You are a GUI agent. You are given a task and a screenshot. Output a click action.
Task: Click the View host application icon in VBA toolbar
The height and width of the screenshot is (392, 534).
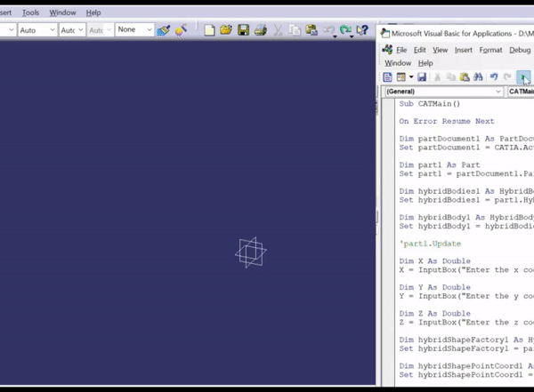(387, 77)
